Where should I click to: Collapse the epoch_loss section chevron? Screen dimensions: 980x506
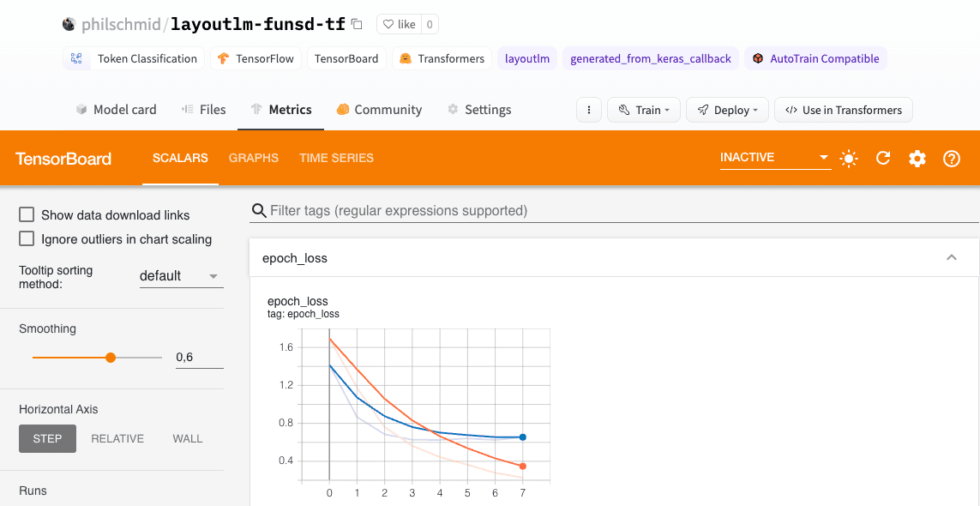tap(951, 257)
